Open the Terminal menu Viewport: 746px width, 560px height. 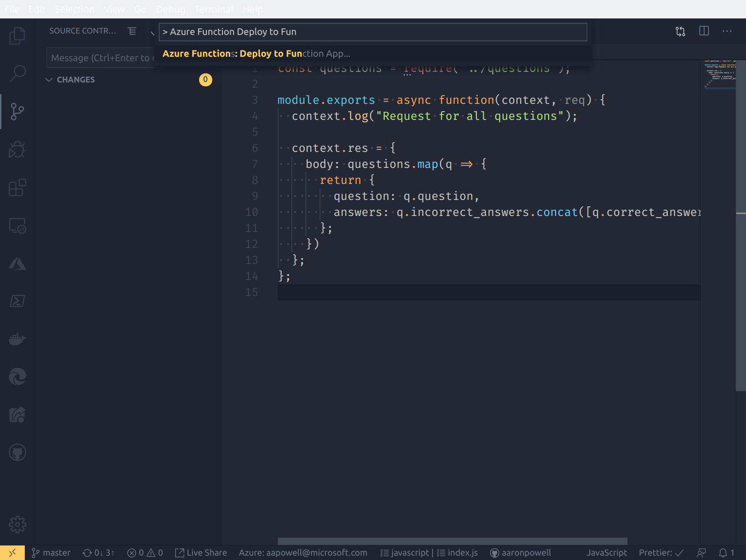(214, 9)
